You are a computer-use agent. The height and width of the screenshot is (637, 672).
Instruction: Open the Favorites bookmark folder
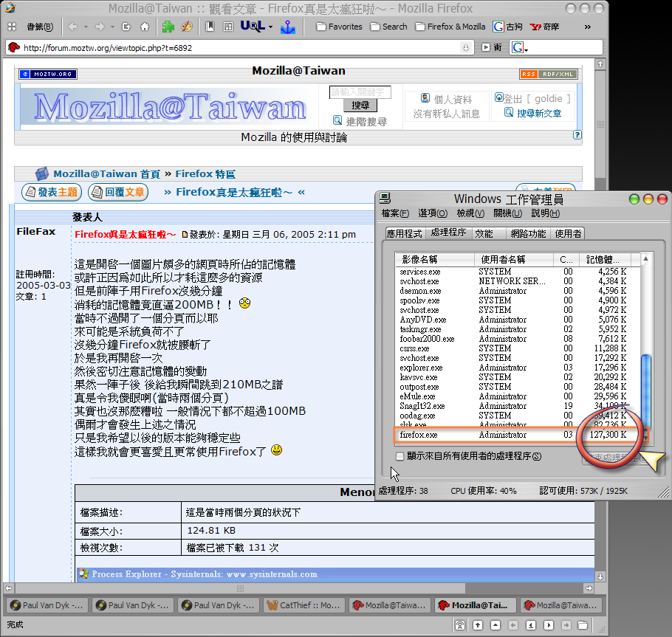[339, 27]
